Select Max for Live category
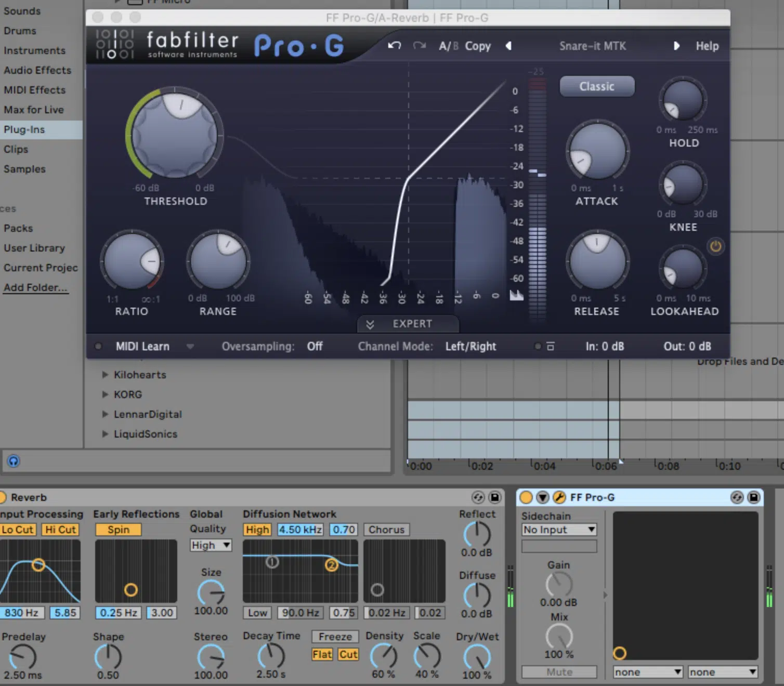The image size is (784, 686). pyautogui.click(x=34, y=110)
